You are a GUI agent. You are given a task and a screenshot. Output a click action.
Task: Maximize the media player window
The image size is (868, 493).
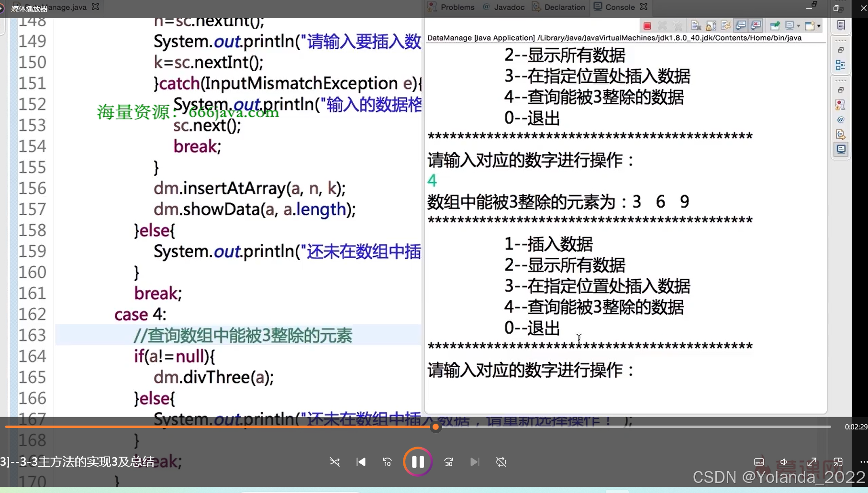(x=836, y=8)
